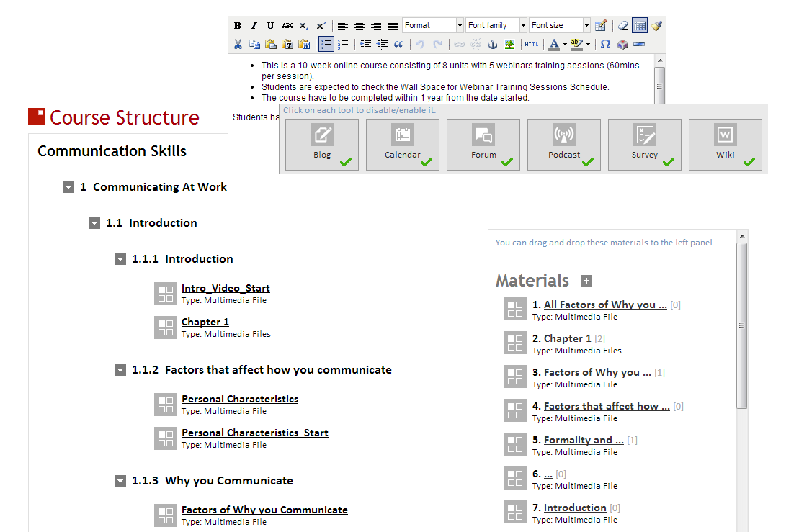This screenshot has height=532, width=799.
Task: Underline the selected editor text
Action: 271,25
